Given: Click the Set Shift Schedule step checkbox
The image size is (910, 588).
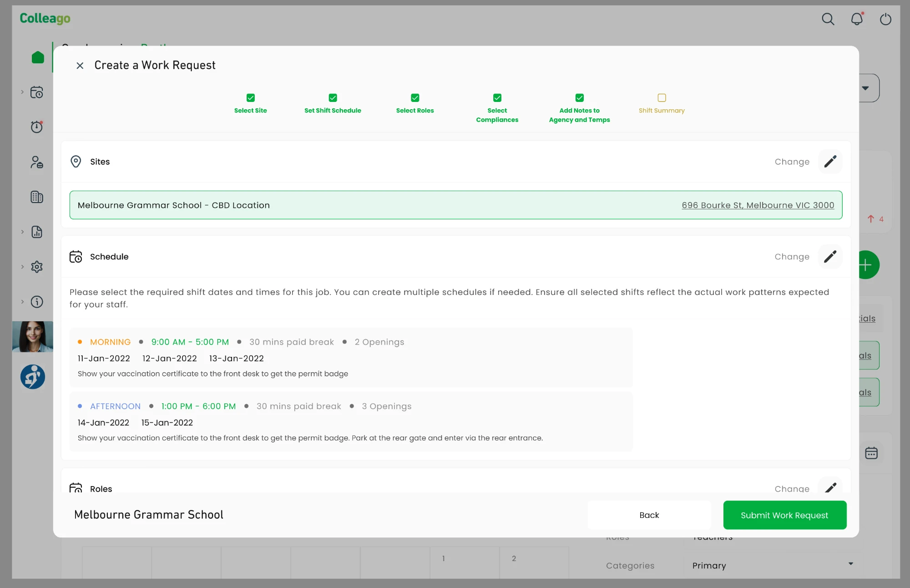Looking at the screenshot, I should click(x=333, y=98).
